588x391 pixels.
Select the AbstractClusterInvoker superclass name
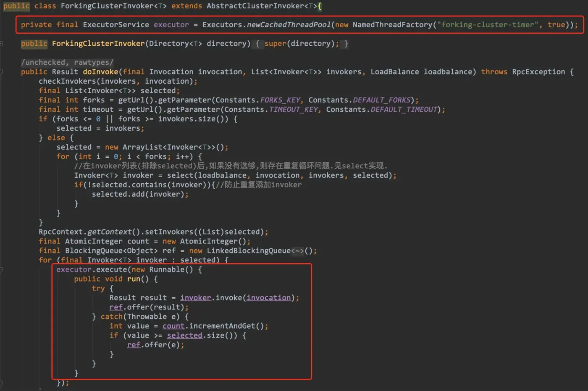pyautogui.click(x=255, y=6)
